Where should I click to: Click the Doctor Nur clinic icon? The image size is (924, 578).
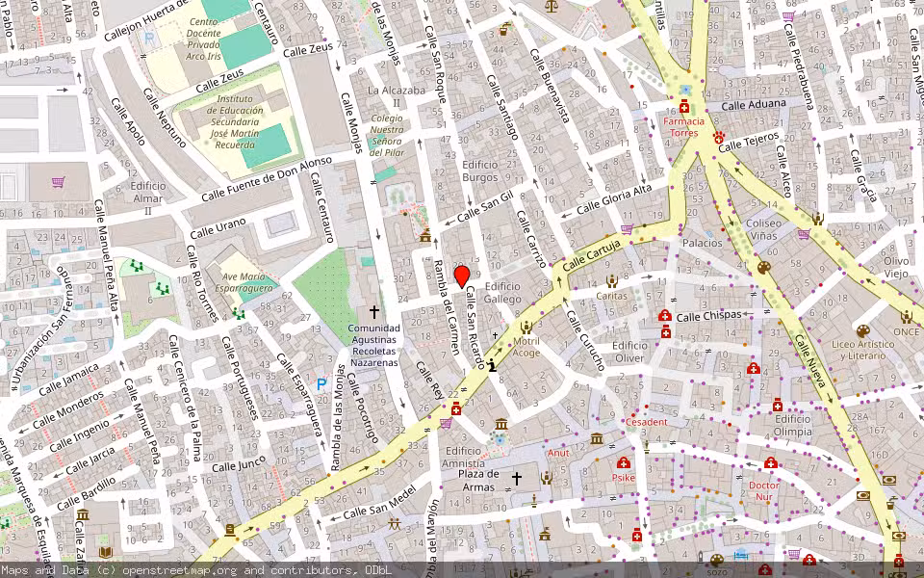click(x=770, y=463)
